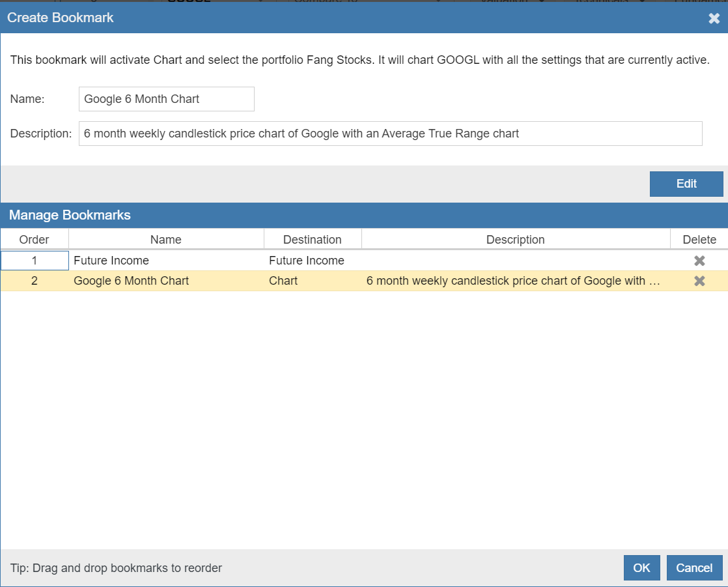The image size is (728, 587).
Task: Close the Create Bookmark dialog
Action: point(714,18)
